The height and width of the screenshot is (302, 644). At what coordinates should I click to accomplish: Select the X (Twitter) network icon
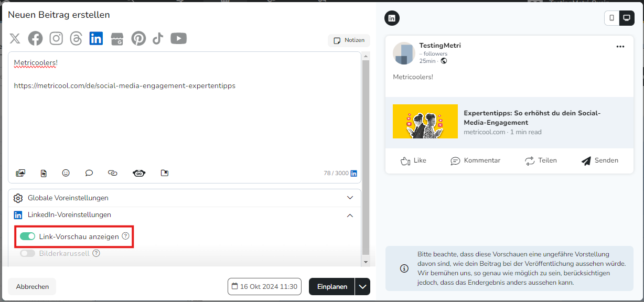[15, 38]
